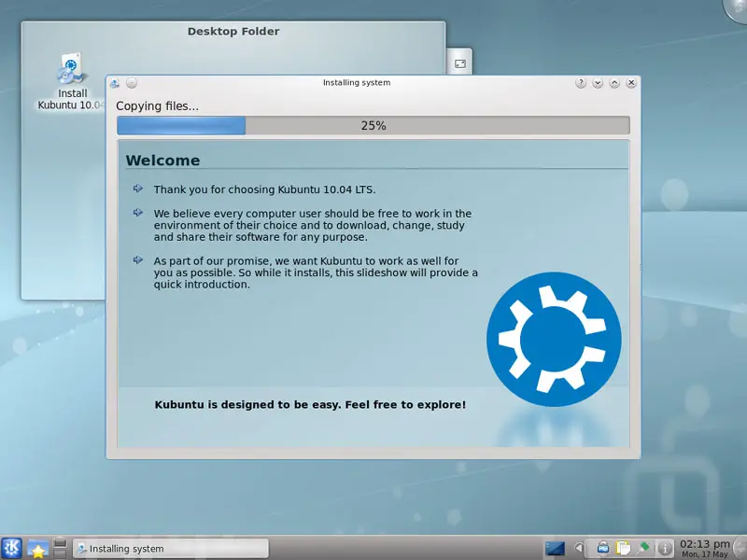
Task: Click the 'Thank you for choosing Kubuntu' line
Action: pyautogui.click(x=264, y=189)
